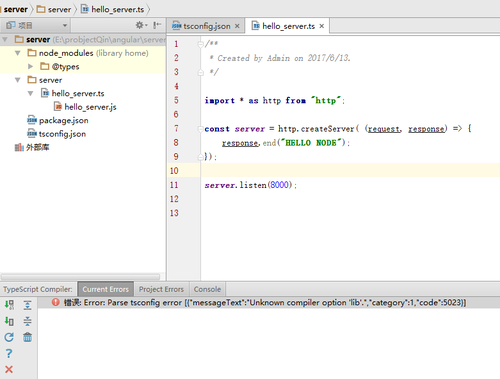
Task: Close the hello_server.ts tab
Action: pyautogui.click(x=322, y=26)
